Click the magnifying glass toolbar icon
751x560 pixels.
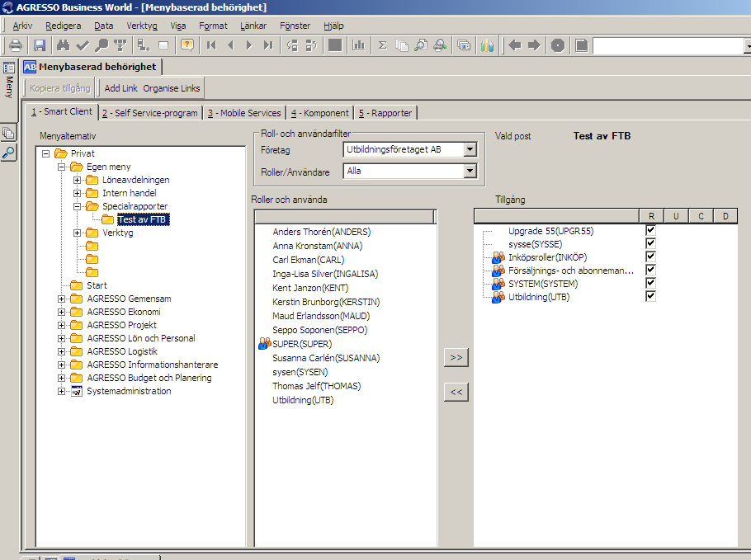[102, 45]
